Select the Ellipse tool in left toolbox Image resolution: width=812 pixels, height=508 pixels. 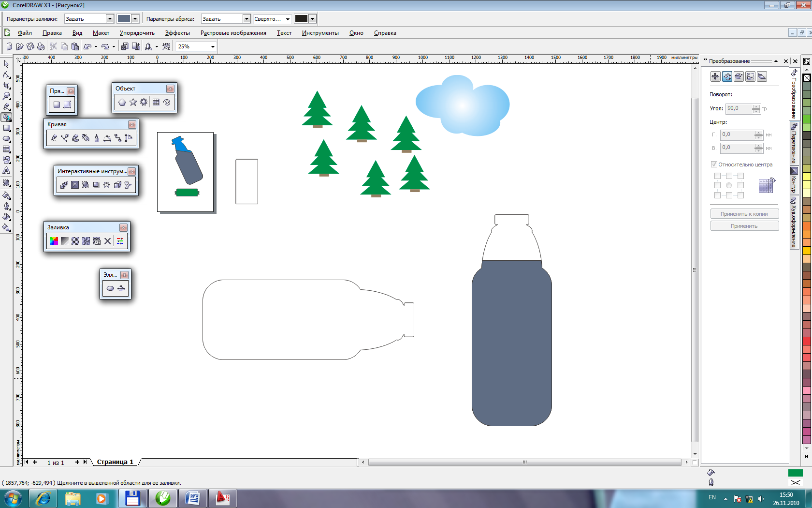[6, 139]
